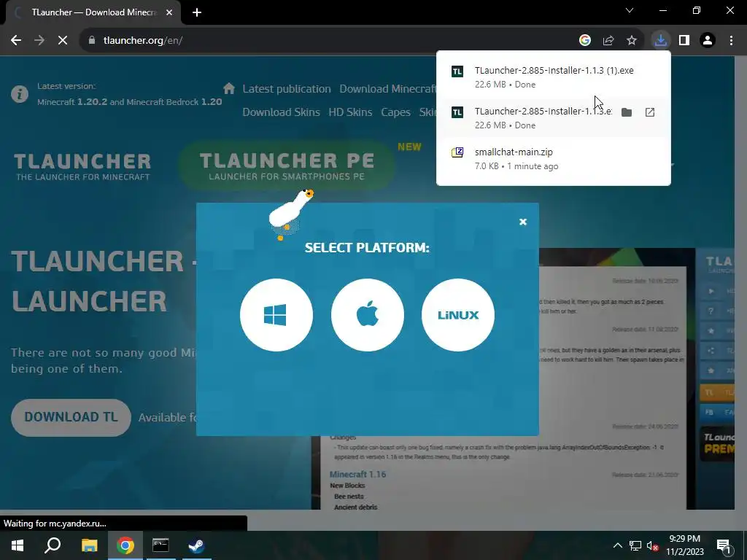
Task: Select the Windows platform icon
Action: (276, 315)
